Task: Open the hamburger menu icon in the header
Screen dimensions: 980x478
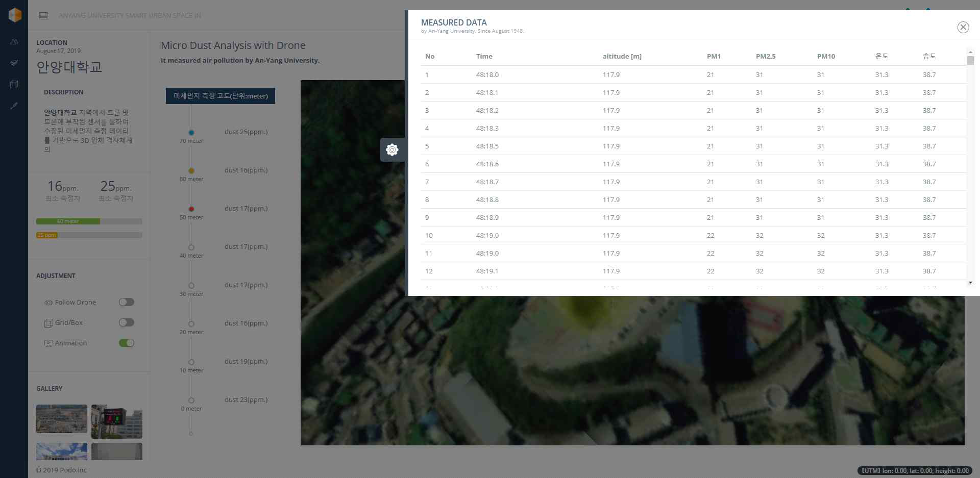Action: coord(43,16)
